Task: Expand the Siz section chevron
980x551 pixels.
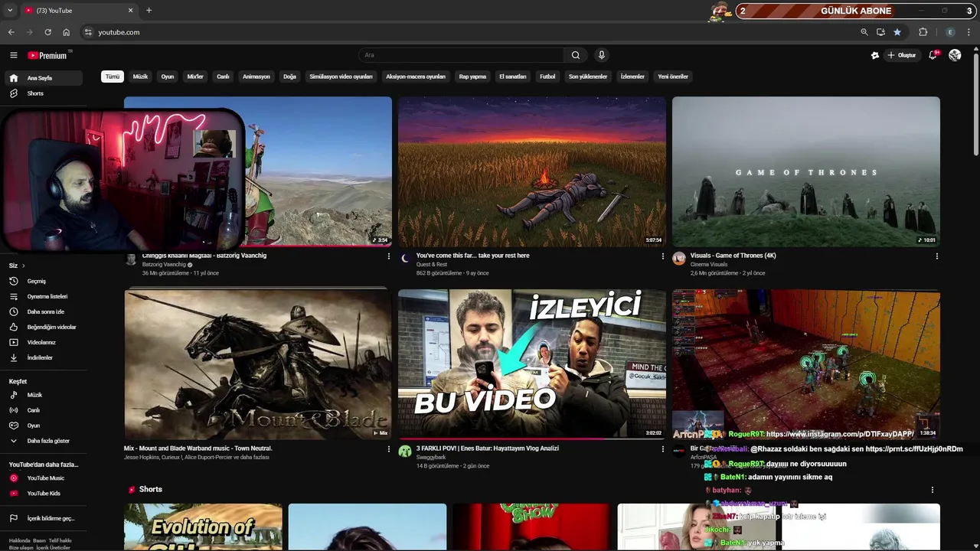Action: 24,266
